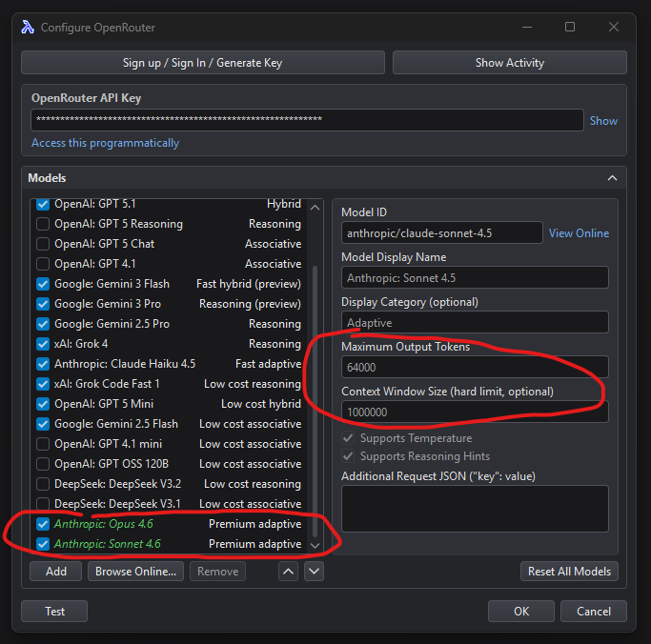
Task: Click the model list scrollbar thumb
Action: click(x=315, y=401)
